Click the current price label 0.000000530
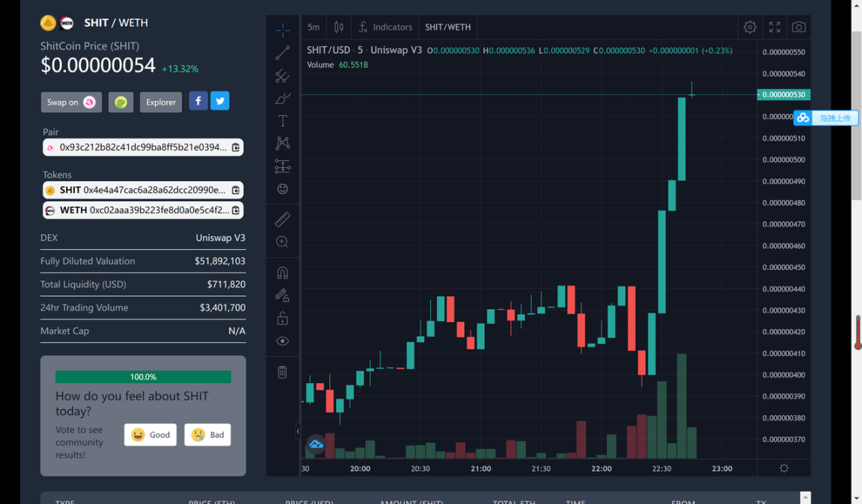 pyautogui.click(x=783, y=94)
